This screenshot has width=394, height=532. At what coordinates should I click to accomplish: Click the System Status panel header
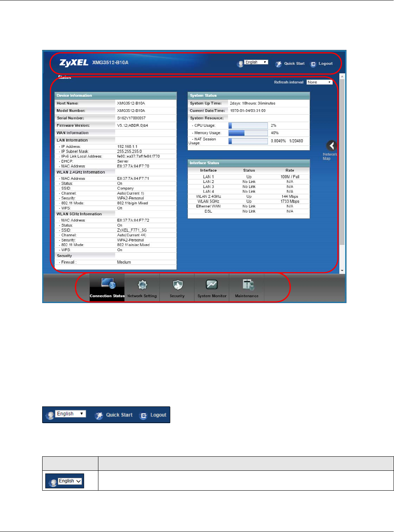pyautogui.click(x=249, y=96)
